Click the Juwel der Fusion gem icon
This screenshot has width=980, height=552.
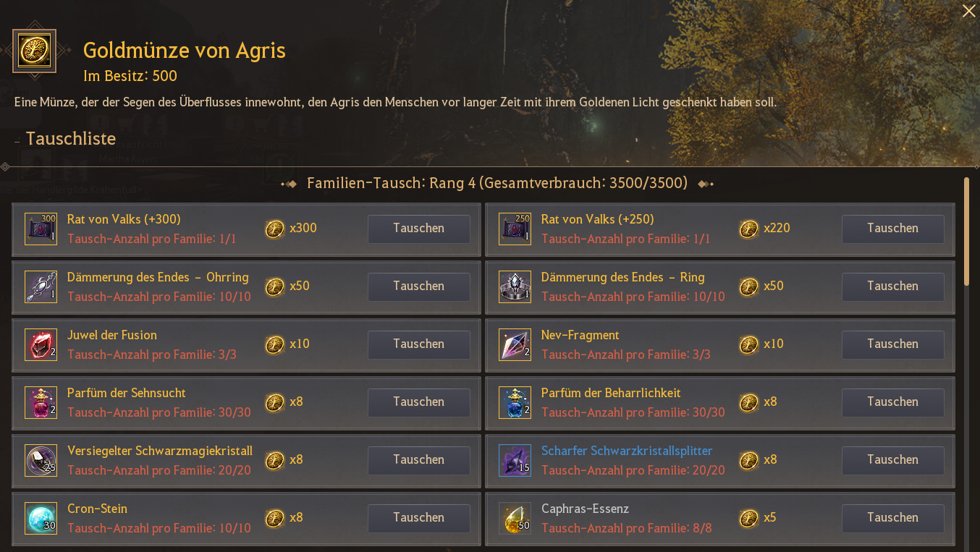pyautogui.click(x=41, y=344)
